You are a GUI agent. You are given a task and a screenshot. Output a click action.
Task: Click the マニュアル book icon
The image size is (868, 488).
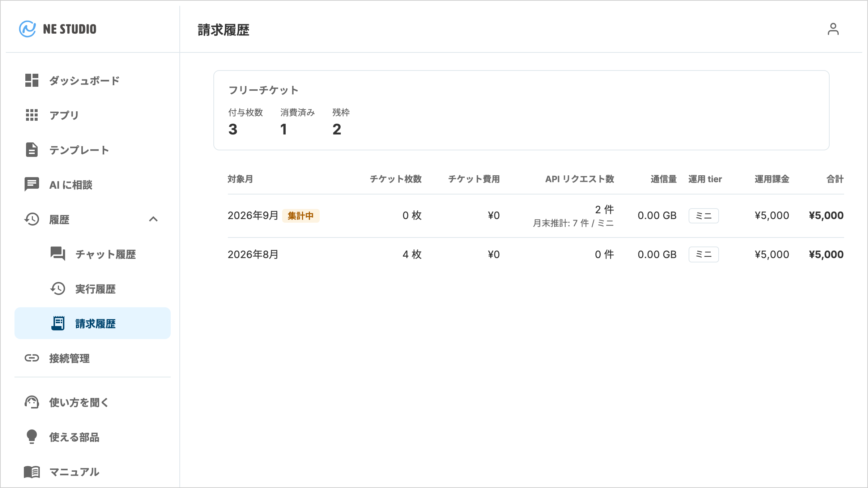coord(32,472)
